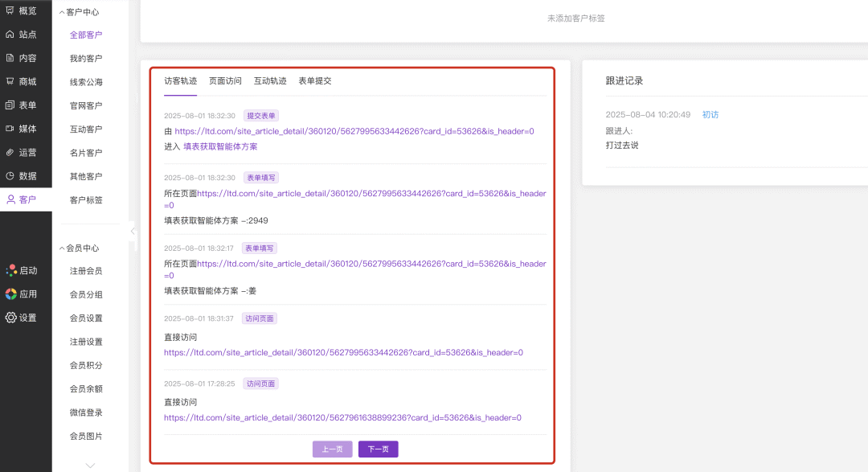
Task: Select the 内容 content document icon
Action: (10, 58)
